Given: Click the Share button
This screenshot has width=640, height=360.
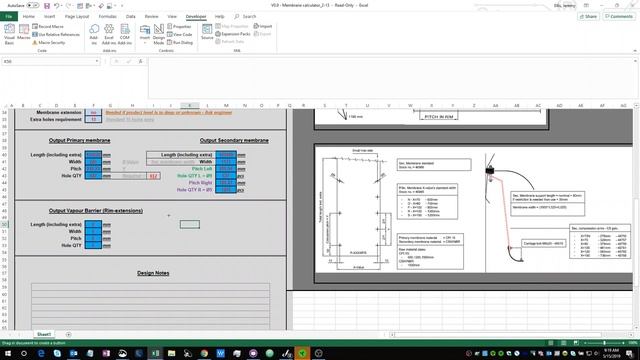Looking at the screenshot, I should [x=588, y=16].
